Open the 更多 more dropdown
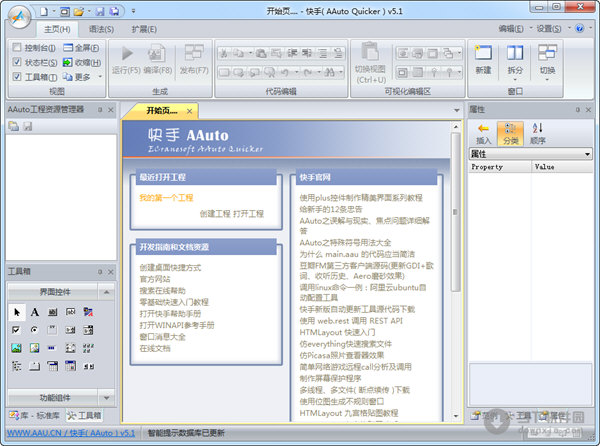Image resolution: width=600 pixels, height=446 pixels. [82, 77]
